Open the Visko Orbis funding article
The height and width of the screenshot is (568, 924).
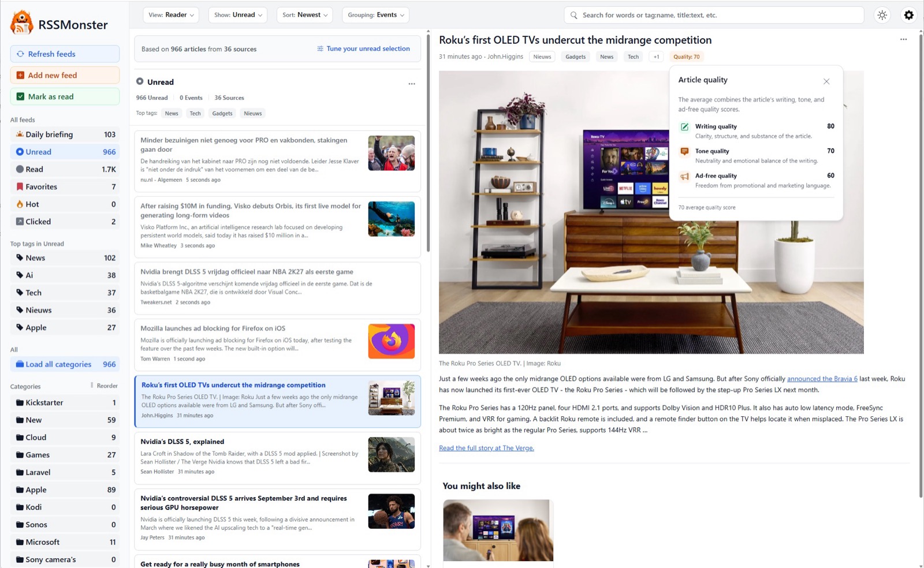pyautogui.click(x=277, y=227)
